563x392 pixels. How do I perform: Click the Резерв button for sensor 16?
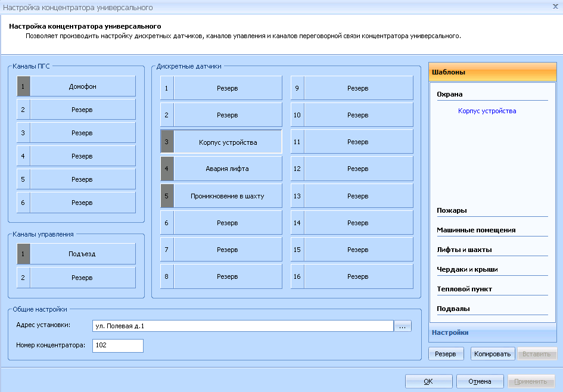point(357,276)
